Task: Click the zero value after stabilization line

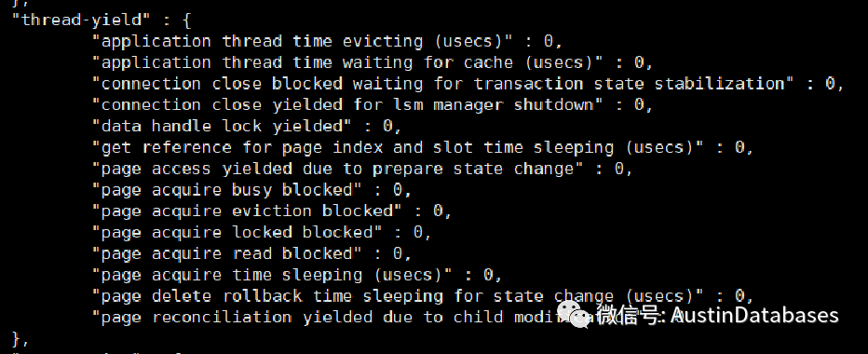Action: [x=831, y=84]
